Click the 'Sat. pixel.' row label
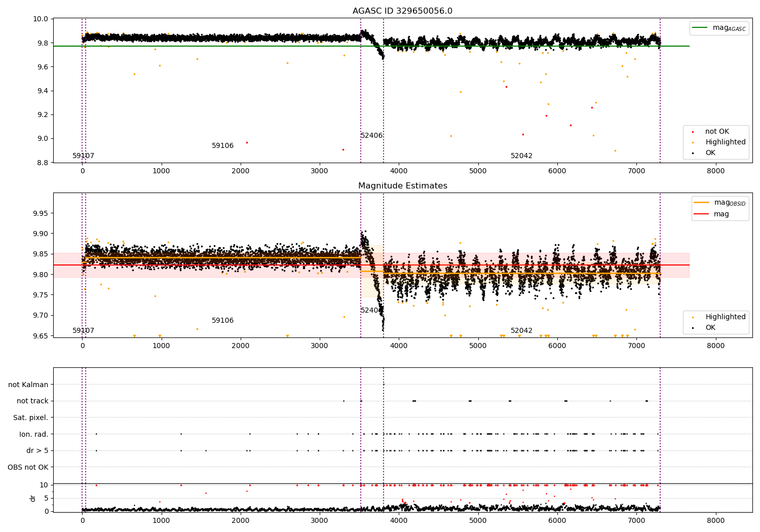 pos(31,418)
